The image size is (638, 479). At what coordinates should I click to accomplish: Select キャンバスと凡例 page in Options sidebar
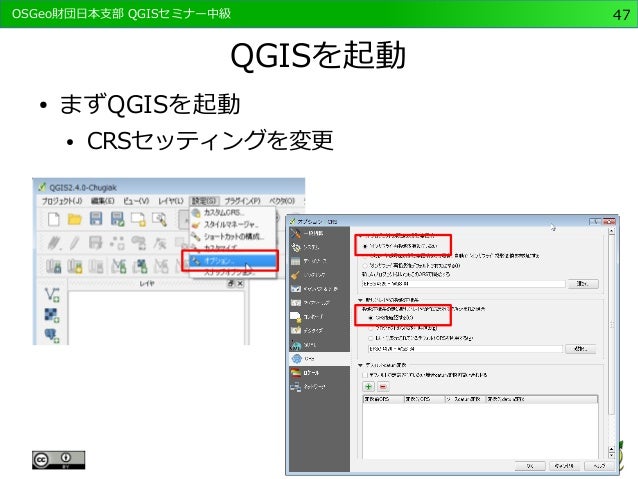click(319, 289)
